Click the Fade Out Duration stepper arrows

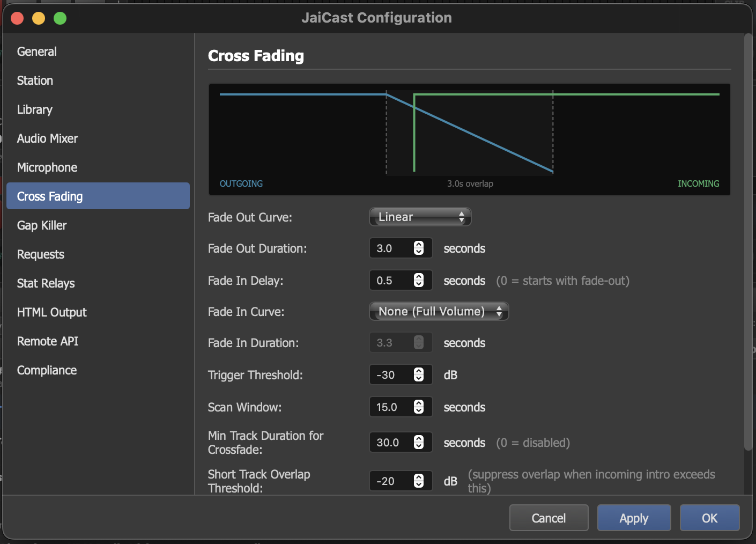(x=419, y=248)
